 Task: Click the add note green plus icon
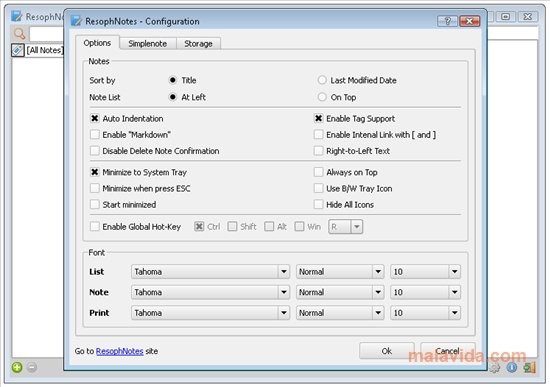pos(17,367)
